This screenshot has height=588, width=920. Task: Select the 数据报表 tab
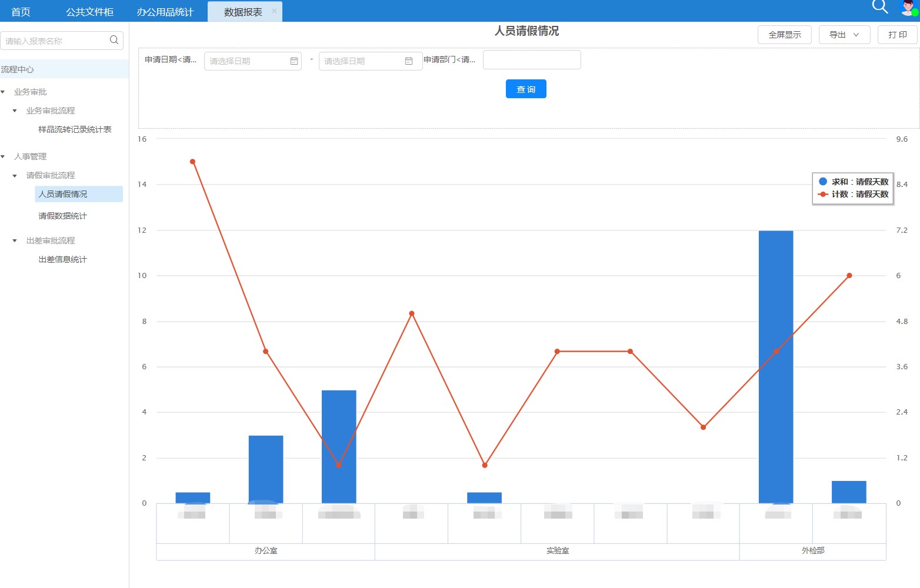click(243, 12)
